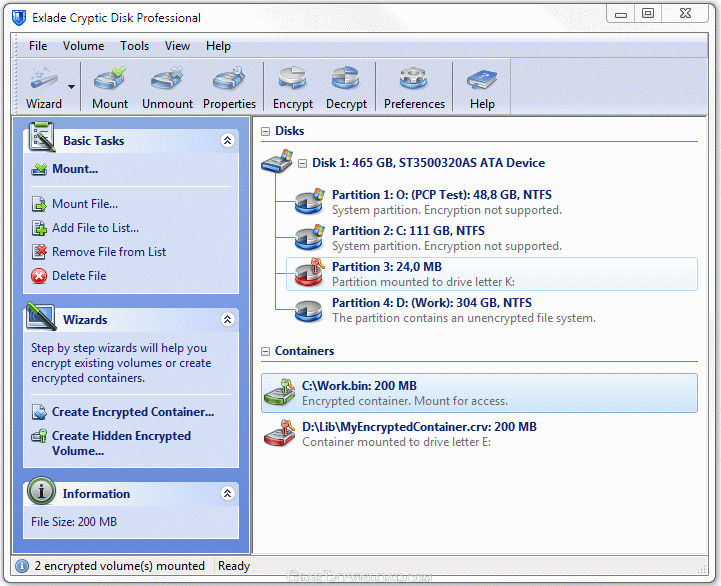Click the Partition 2 disk icon
This screenshot has width=721, height=586.
[309, 237]
